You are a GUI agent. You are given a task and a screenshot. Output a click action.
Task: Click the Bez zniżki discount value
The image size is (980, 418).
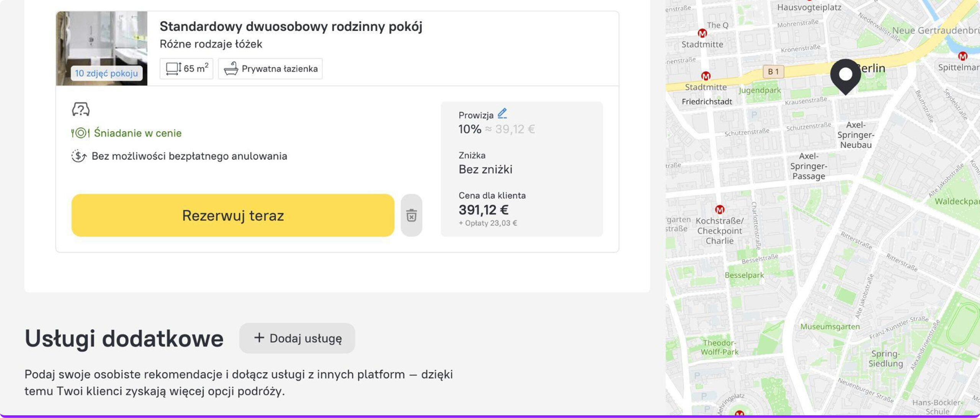[485, 170]
